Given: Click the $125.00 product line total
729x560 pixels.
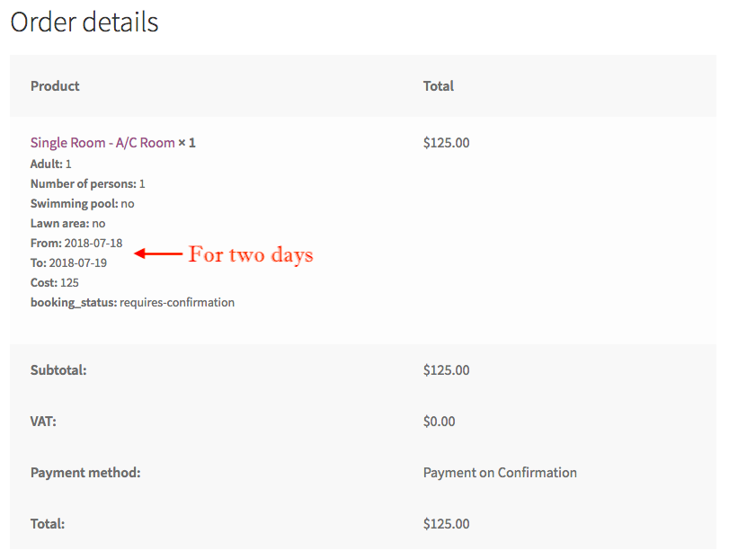Looking at the screenshot, I should point(447,143).
